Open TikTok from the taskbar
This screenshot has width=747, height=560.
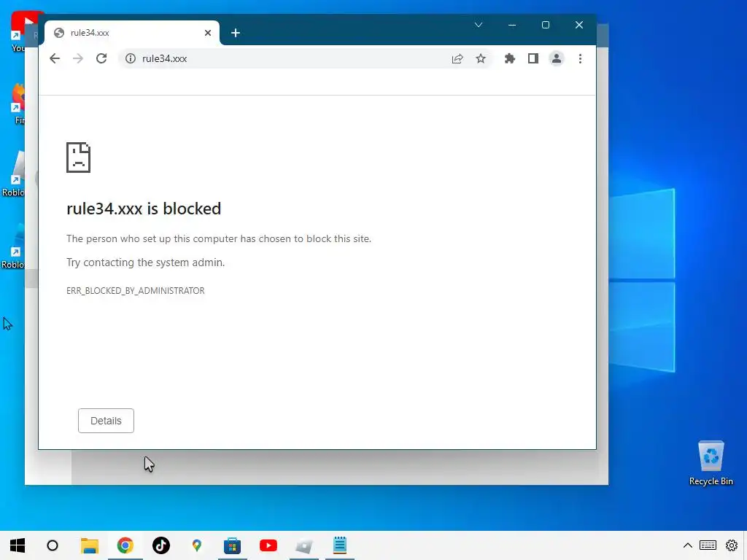pos(161,545)
